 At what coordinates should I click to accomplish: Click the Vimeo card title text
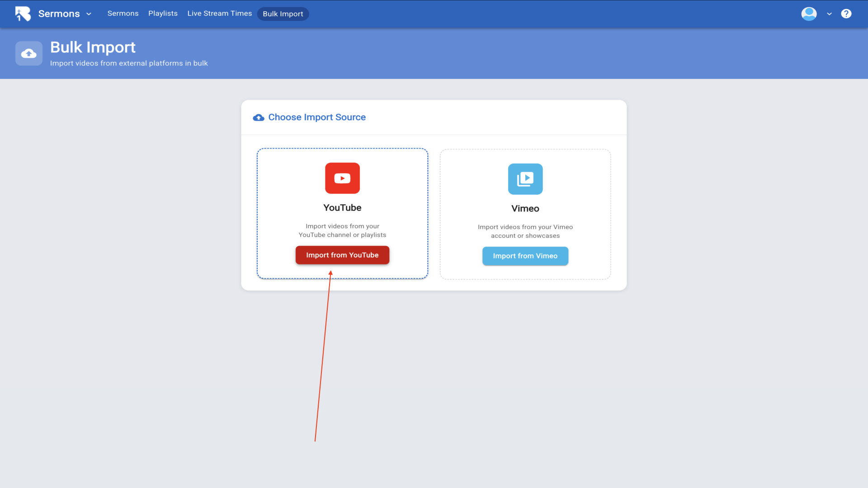click(x=525, y=208)
